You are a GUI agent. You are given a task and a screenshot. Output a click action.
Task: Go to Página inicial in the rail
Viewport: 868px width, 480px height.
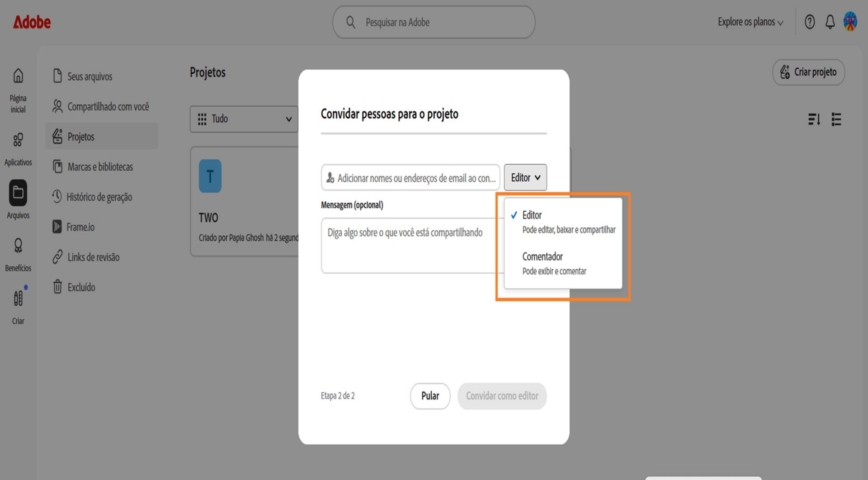(x=18, y=90)
